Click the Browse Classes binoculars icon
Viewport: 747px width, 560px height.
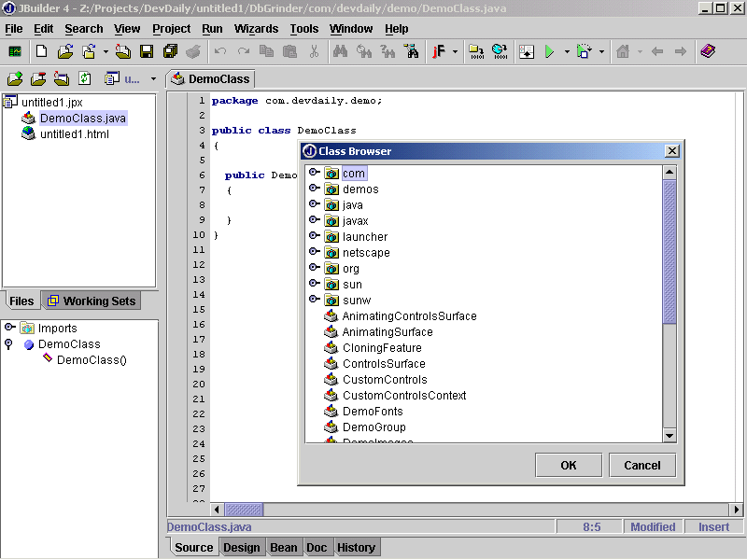pos(412,51)
